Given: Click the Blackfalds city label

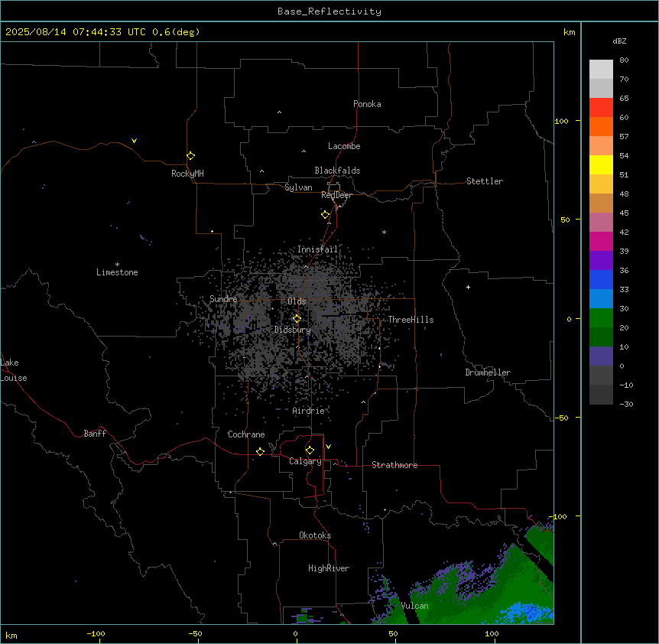Looking at the screenshot, I should coord(337,171).
